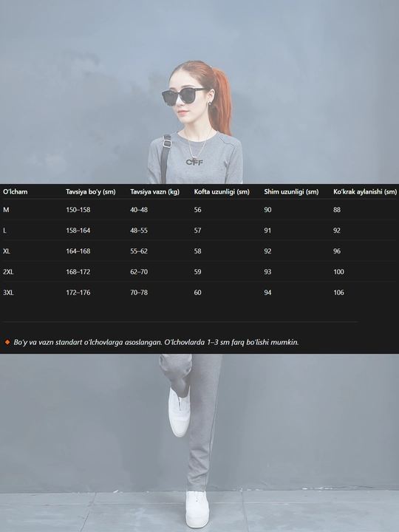This screenshot has width=399, height=532.
Task: Click top length value 57
Action: (x=197, y=231)
